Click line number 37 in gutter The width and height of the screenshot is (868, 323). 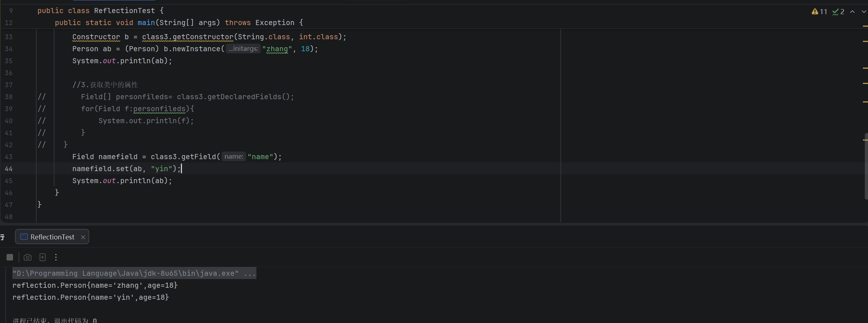(9, 85)
